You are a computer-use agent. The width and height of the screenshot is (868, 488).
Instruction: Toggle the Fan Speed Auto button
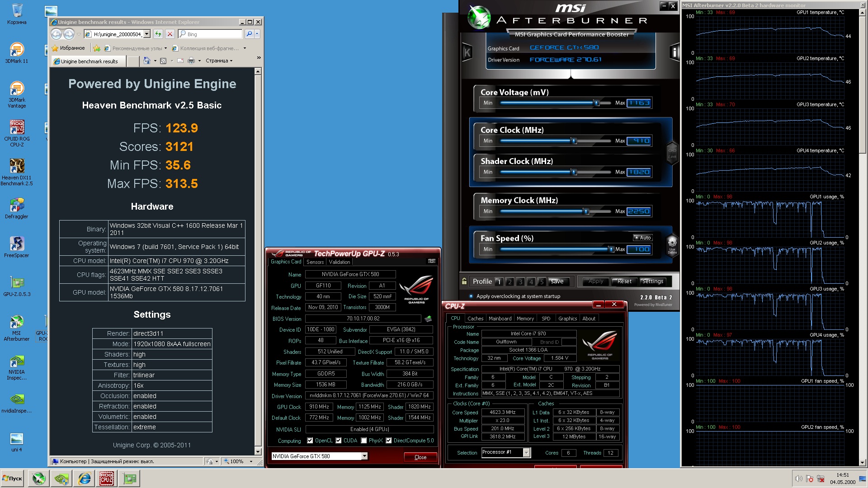(642, 238)
